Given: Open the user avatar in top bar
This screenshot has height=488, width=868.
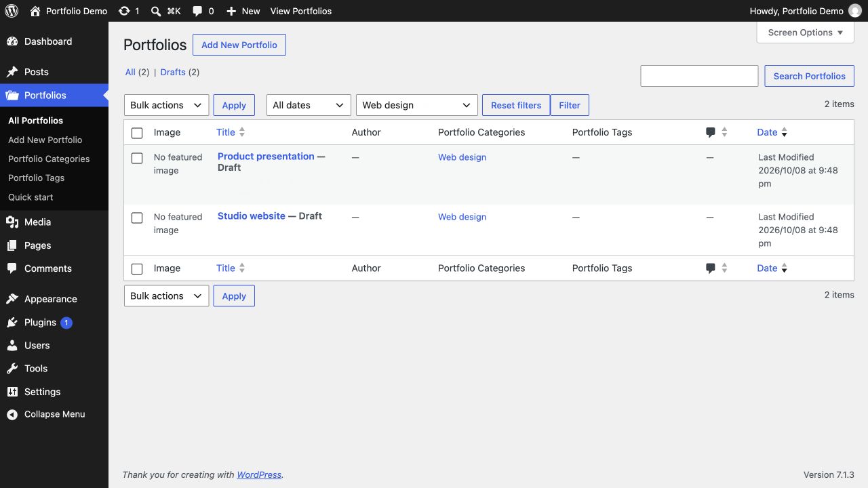Looking at the screenshot, I should [x=855, y=11].
